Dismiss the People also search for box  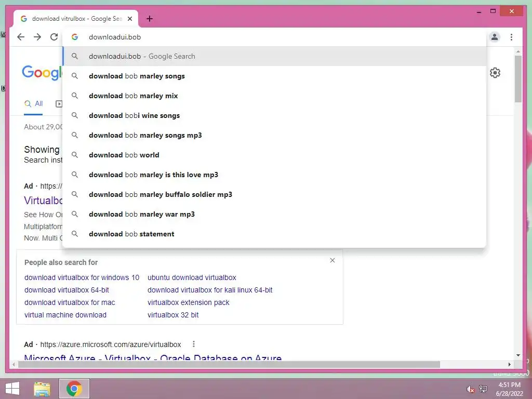coord(332,260)
